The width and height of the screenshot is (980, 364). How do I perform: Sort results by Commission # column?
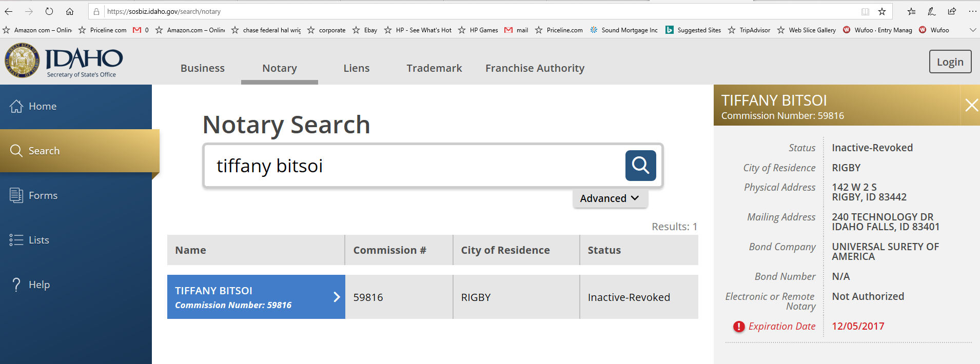[389, 250]
